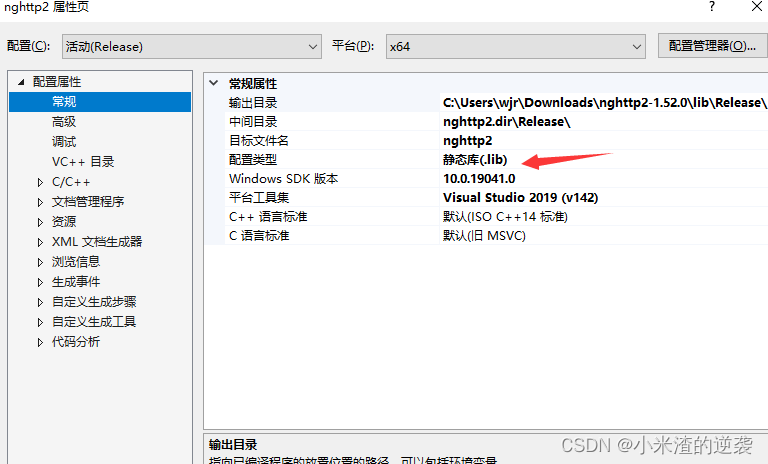The height and width of the screenshot is (464, 768).
Task: Collapse the 配置属性 tree root
Action: click(21, 82)
